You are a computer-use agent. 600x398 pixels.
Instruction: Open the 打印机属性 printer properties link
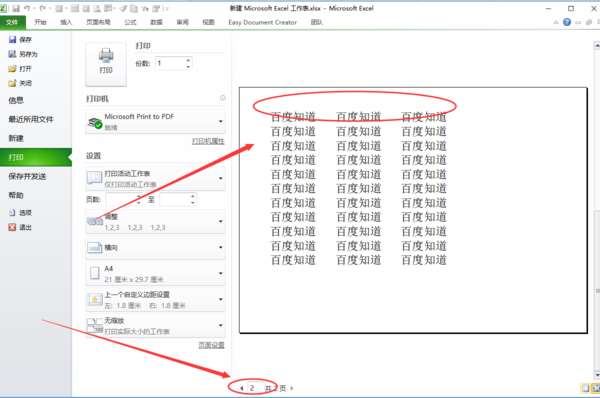pyautogui.click(x=208, y=141)
